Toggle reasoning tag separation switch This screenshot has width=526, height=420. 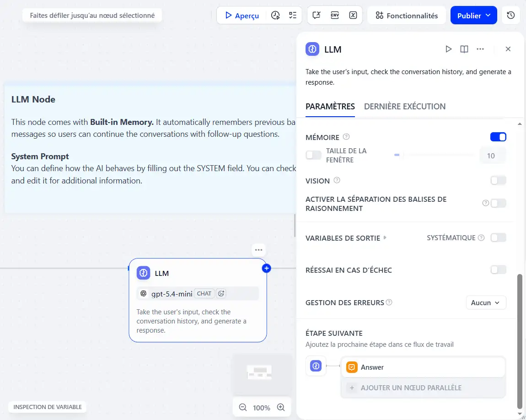coord(498,203)
